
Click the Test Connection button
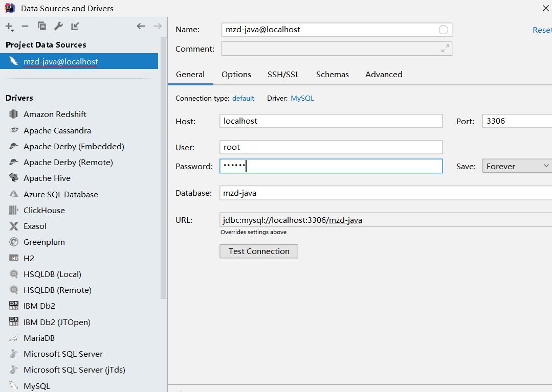coord(259,251)
